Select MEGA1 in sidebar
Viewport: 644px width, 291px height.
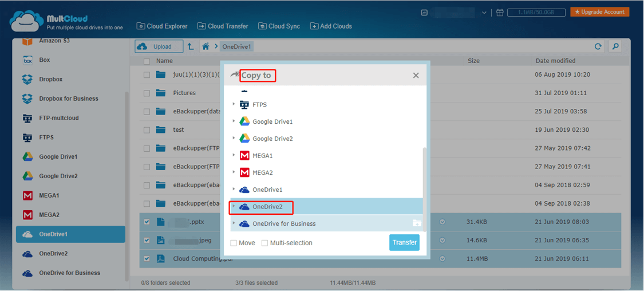[x=70, y=195]
